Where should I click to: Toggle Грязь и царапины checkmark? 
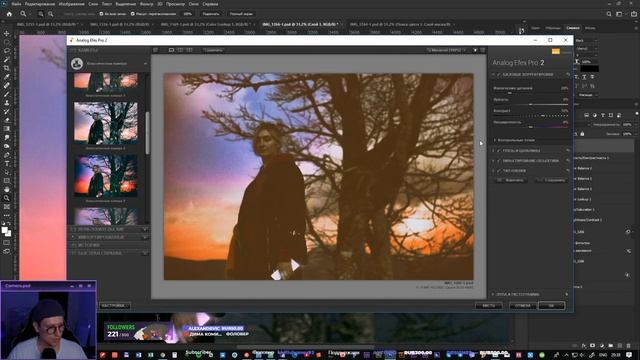click(x=499, y=151)
